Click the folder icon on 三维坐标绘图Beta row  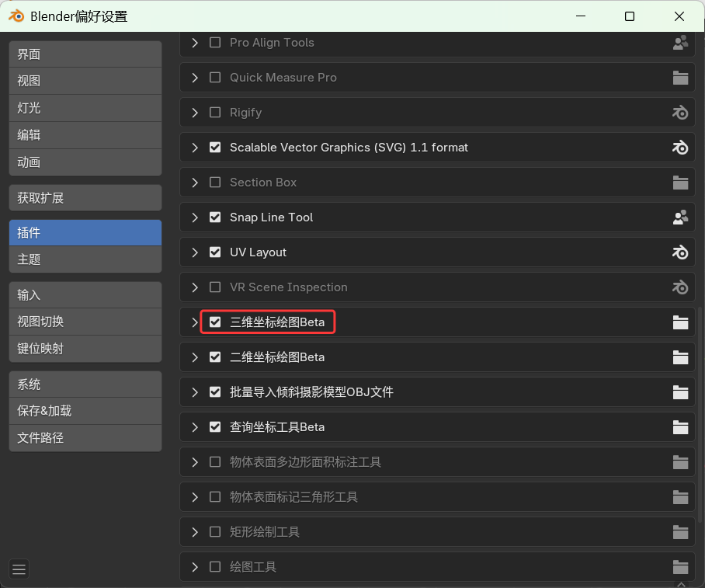(680, 322)
